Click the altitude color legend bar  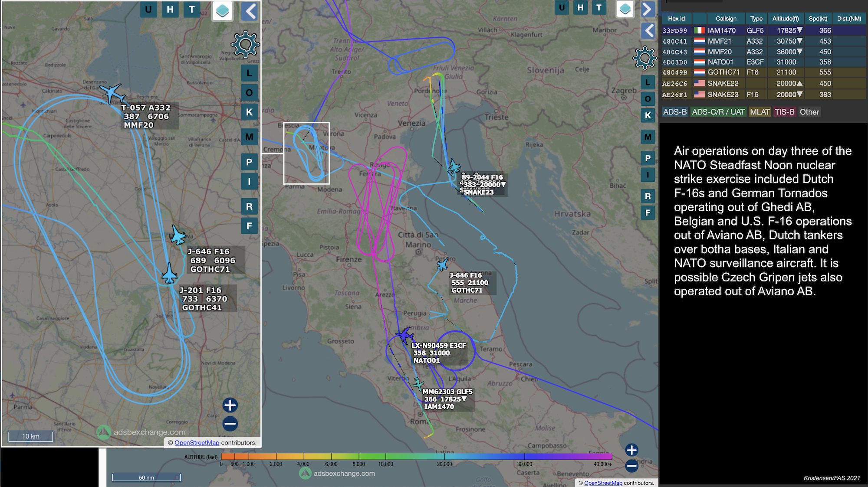416,456
